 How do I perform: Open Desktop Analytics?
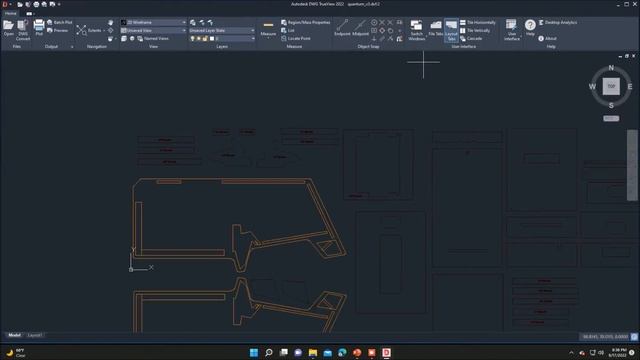[x=557, y=22]
